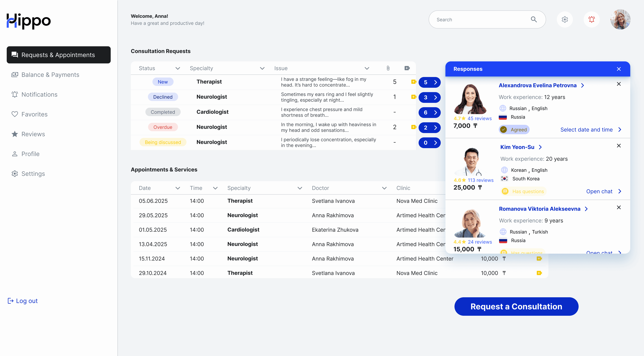Open the Doctor column dropdown
Screen dimensions: 644x356
[x=384, y=188]
